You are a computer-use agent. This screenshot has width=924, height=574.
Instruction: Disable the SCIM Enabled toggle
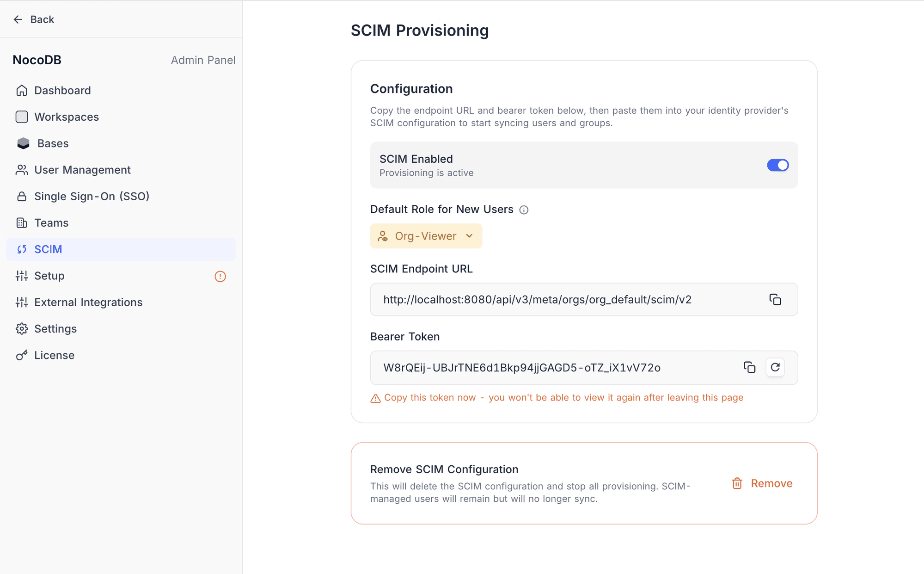coord(778,165)
